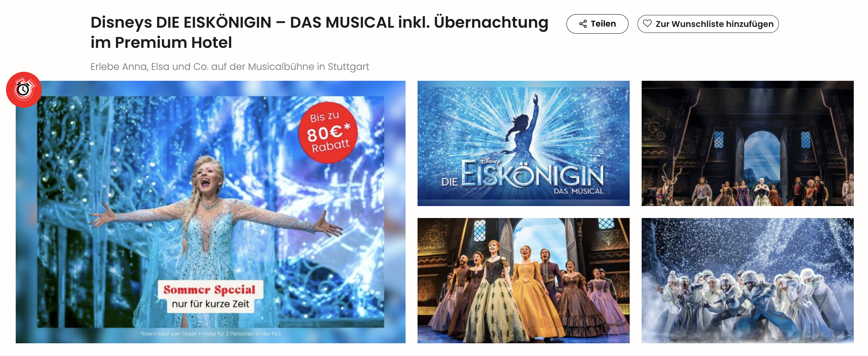Click the heart icon for the wishlist
Screen dimensions: 868x356
[647, 24]
